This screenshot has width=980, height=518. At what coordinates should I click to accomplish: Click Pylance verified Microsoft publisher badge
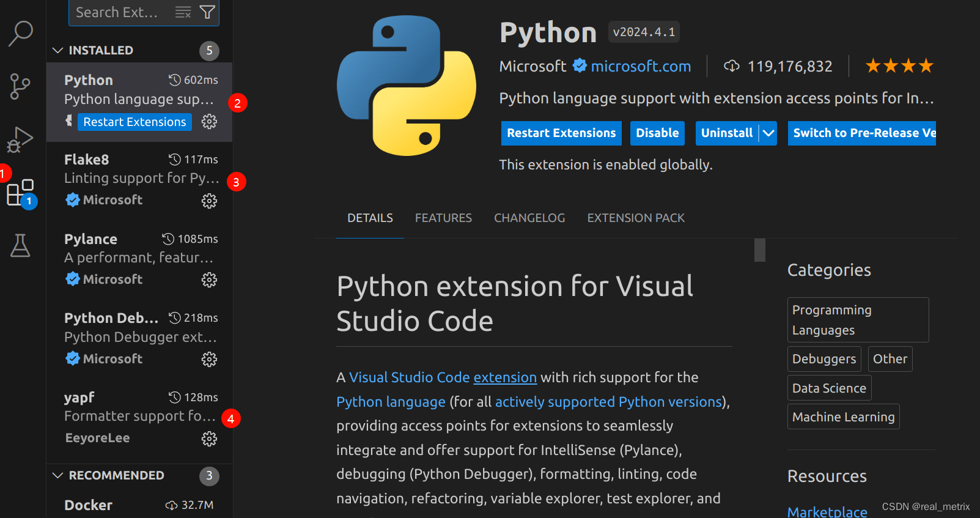coord(73,279)
